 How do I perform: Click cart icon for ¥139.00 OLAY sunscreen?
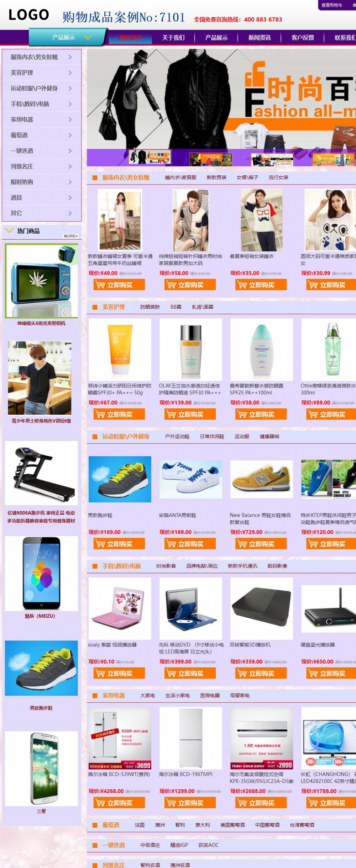tap(171, 414)
